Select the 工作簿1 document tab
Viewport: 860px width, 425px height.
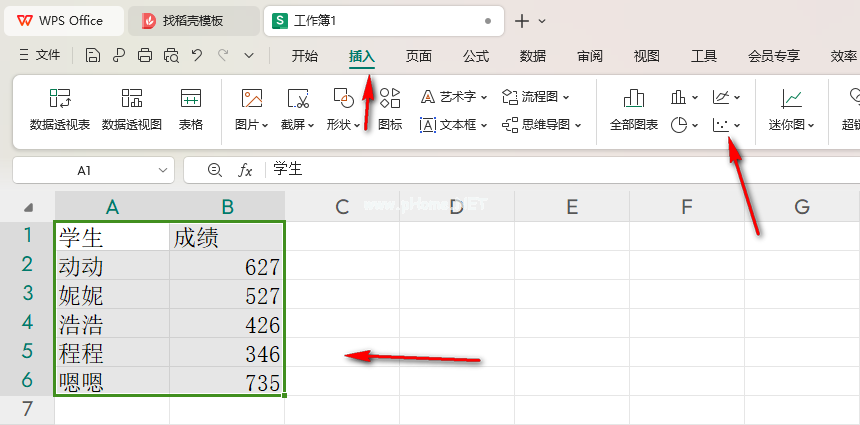[x=384, y=21]
